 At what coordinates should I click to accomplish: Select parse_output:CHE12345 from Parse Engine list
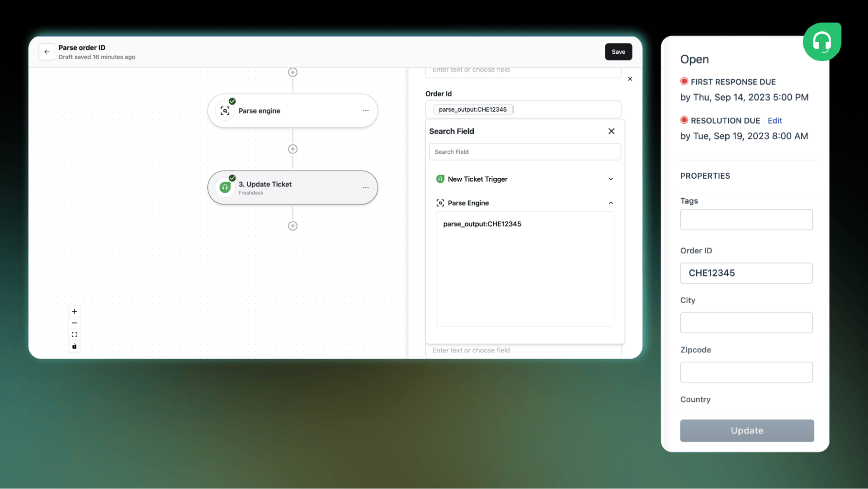coord(482,224)
